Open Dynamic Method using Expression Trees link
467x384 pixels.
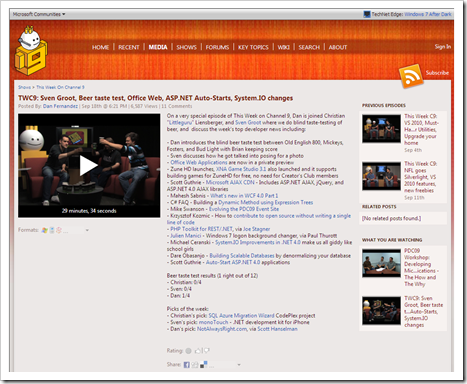click(266, 202)
